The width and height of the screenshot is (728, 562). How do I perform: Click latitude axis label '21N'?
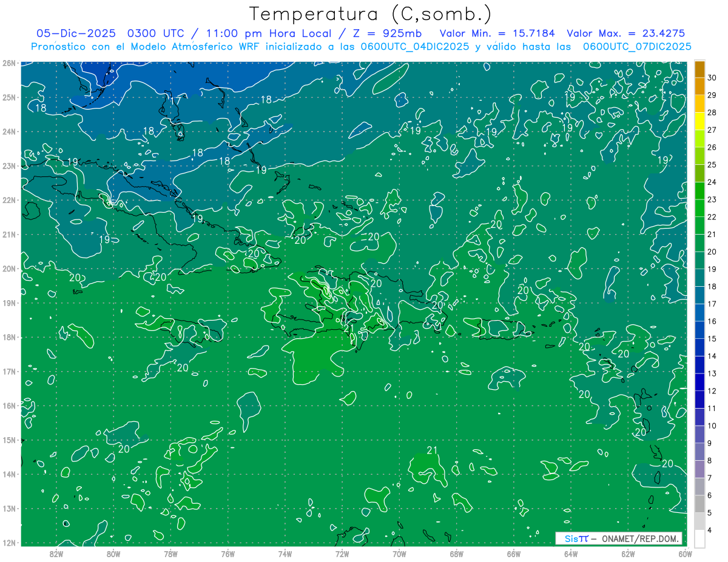pos(8,234)
